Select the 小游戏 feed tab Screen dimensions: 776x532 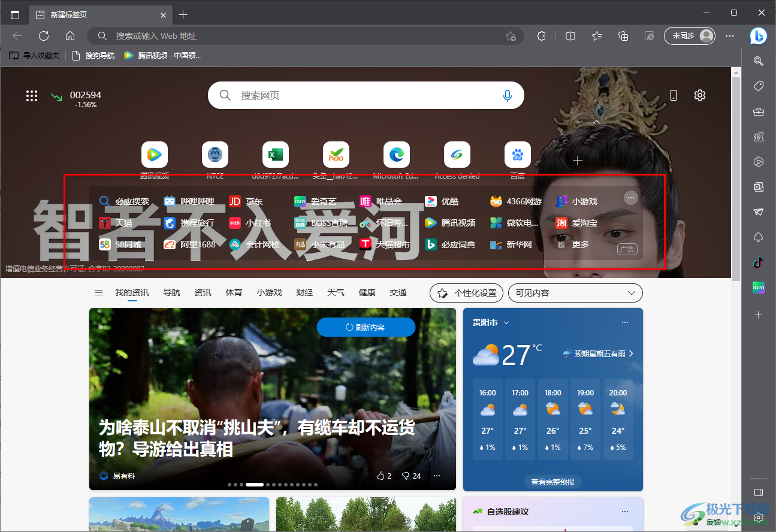(x=270, y=293)
